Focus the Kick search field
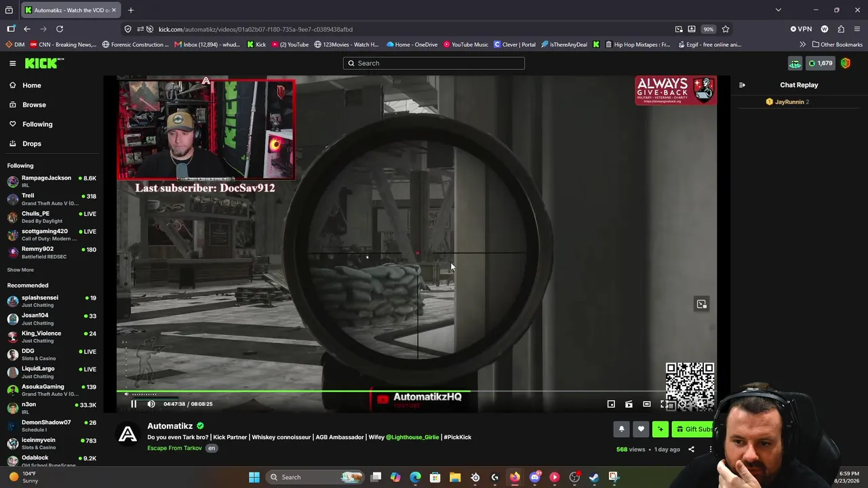The width and height of the screenshot is (868, 488). coord(434,63)
